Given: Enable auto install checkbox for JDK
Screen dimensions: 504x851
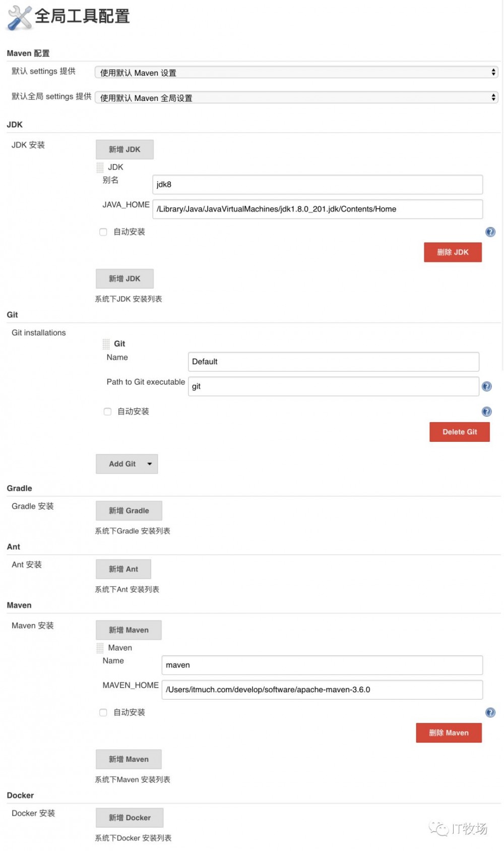Looking at the screenshot, I should point(103,232).
